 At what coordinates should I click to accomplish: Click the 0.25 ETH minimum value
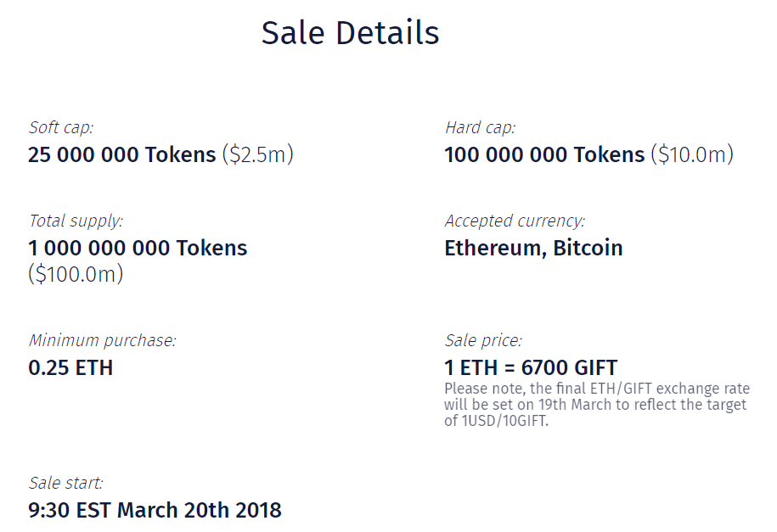click(x=70, y=367)
